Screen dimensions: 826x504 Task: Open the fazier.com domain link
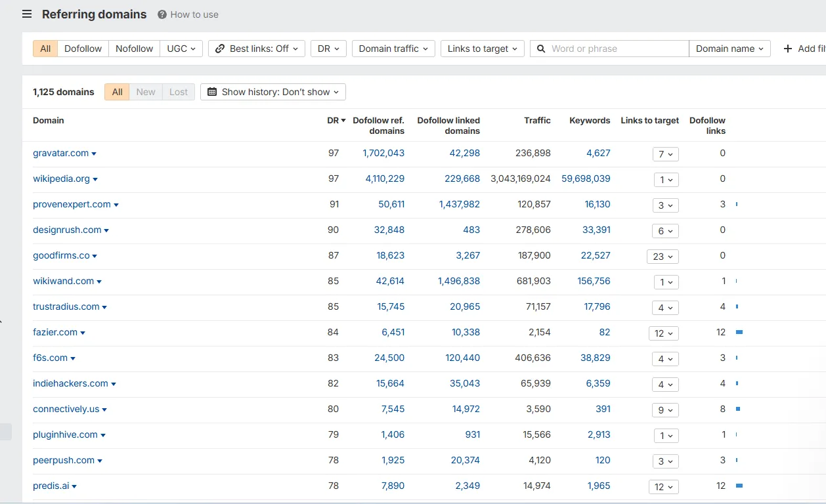pos(55,332)
